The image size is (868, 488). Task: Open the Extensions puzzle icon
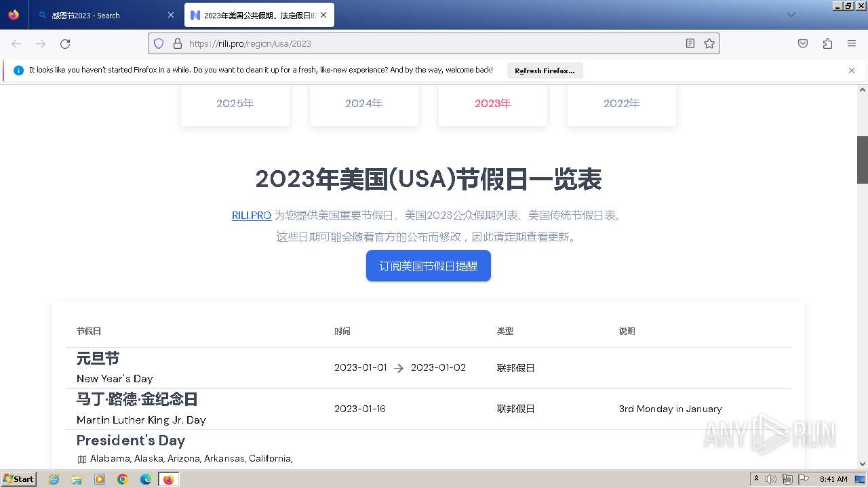[827, 43]
